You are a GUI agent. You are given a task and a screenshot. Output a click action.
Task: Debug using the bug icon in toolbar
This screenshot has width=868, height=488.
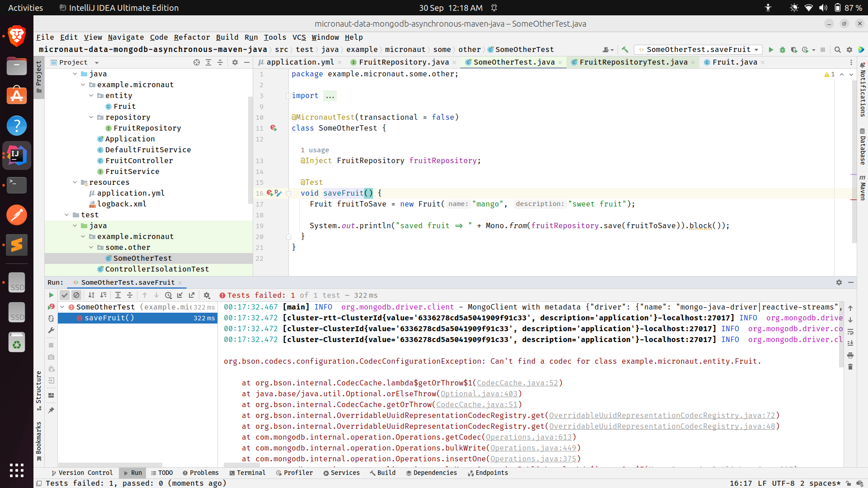783,50
